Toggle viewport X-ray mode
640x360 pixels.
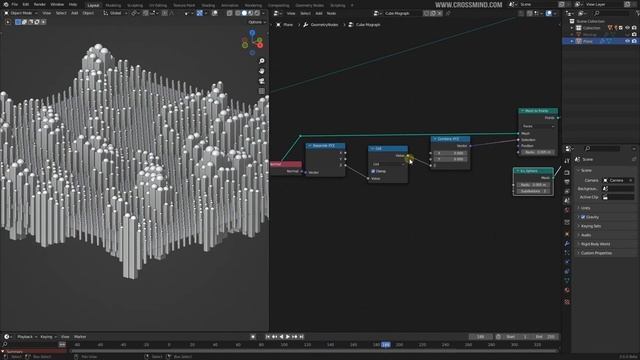(x=230, y=13)
